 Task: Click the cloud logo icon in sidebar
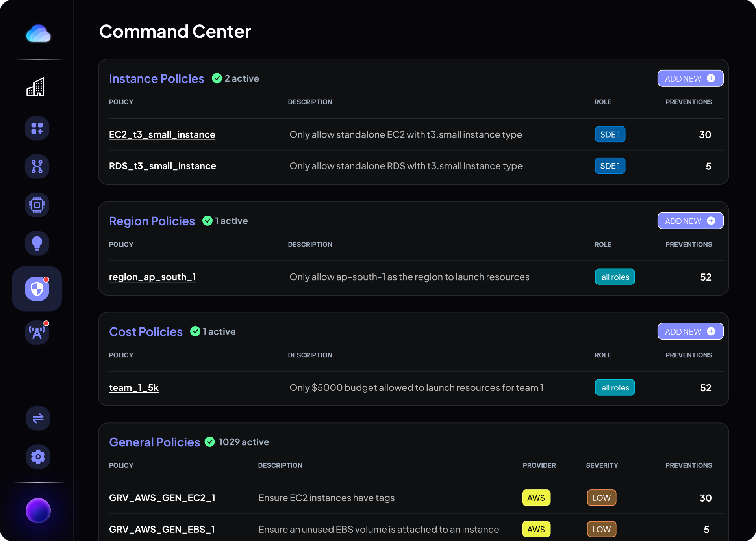[x=37, y=32]
